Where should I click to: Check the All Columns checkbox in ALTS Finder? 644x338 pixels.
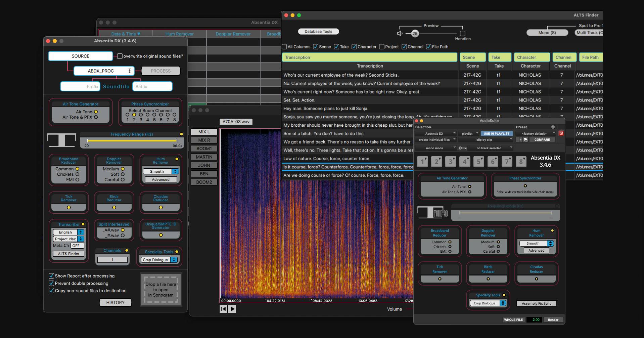click(x=284, y=47)
